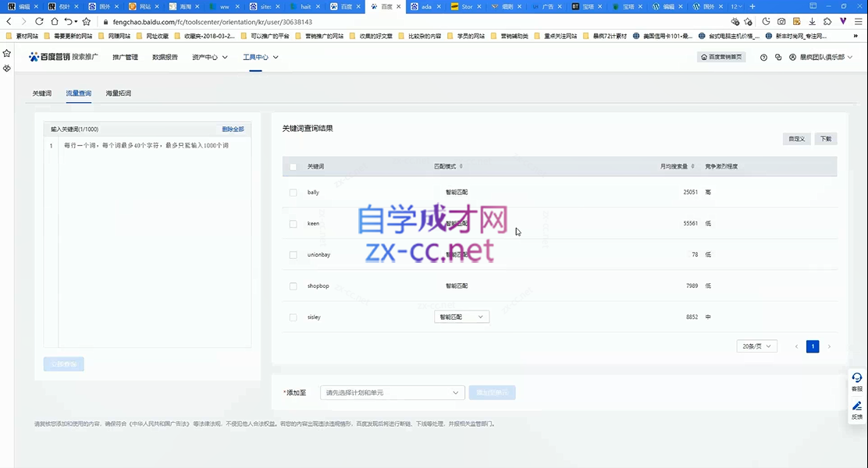The image size is (868, 468).
Task: Click the favorites star icon in left sidebar
Action: tap(7, 54)
